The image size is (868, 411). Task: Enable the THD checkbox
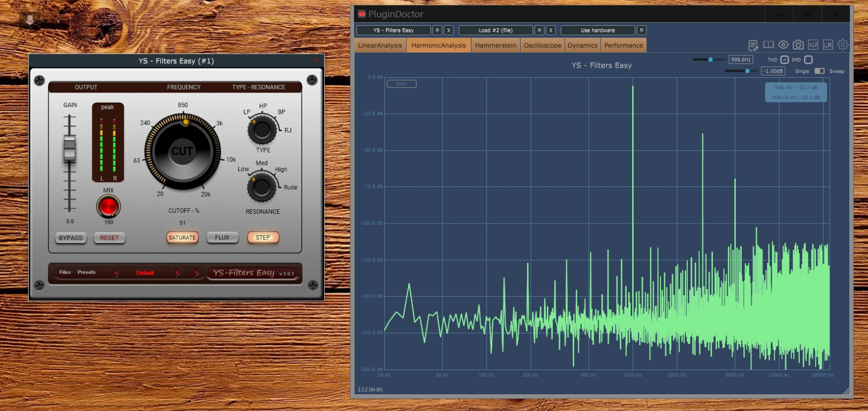[784, 60]
